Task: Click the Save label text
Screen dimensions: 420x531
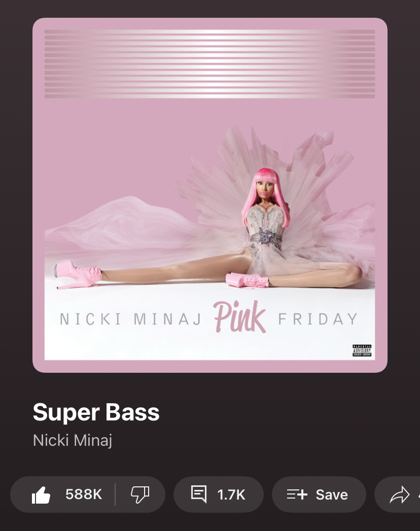Action: 332,495
